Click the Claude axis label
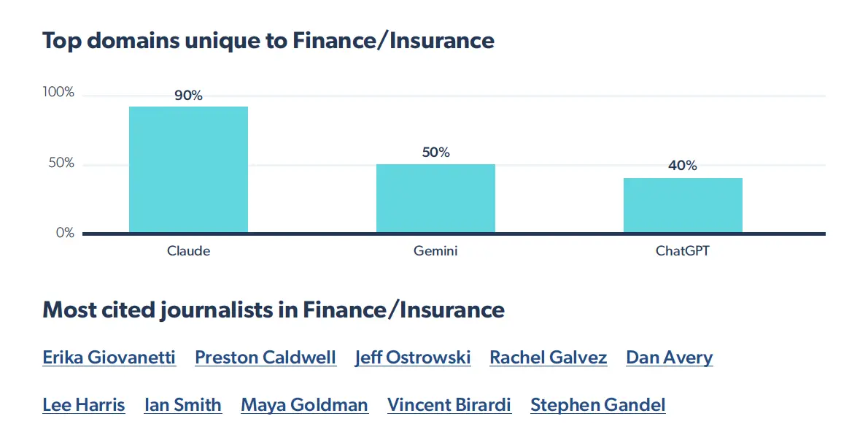 [188, 251]
